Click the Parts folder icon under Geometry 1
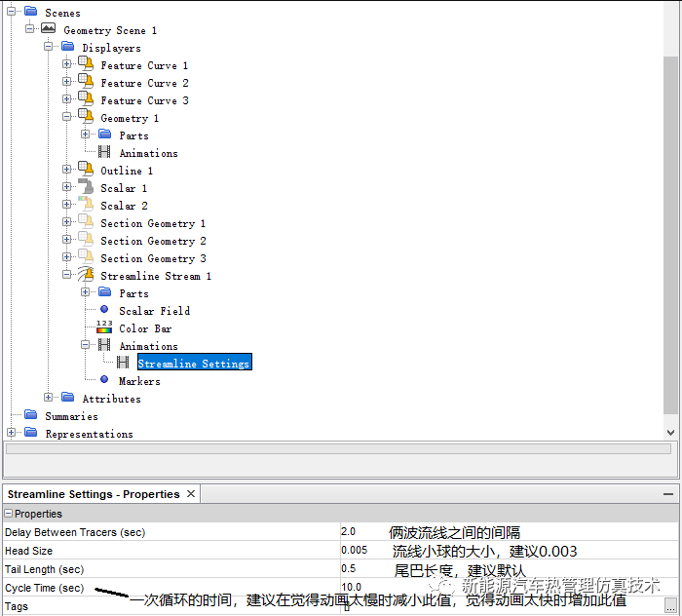 click(105, 134)
